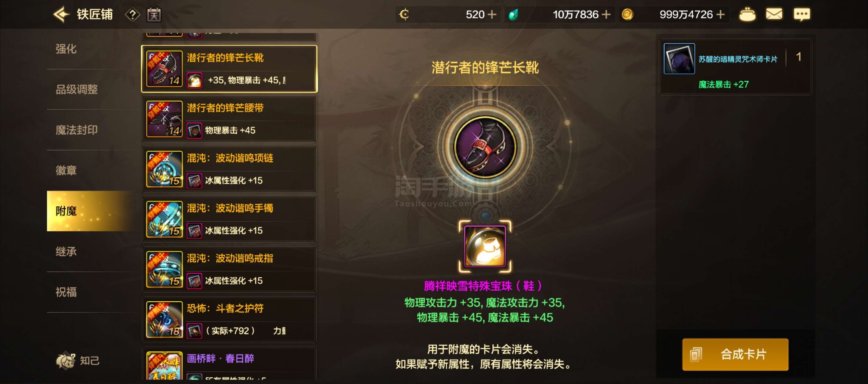868x384 pixels.
Task: Add more gold coins with plus
Action: pyautogui.click(x=720, y=14)
